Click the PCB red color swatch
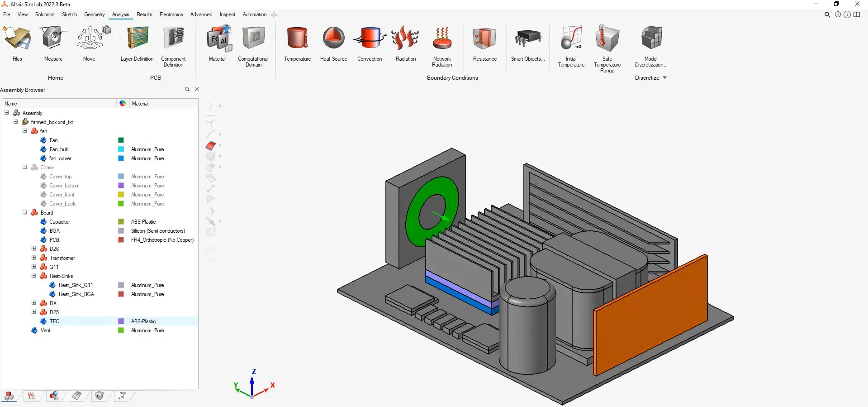 coord(121,240)
